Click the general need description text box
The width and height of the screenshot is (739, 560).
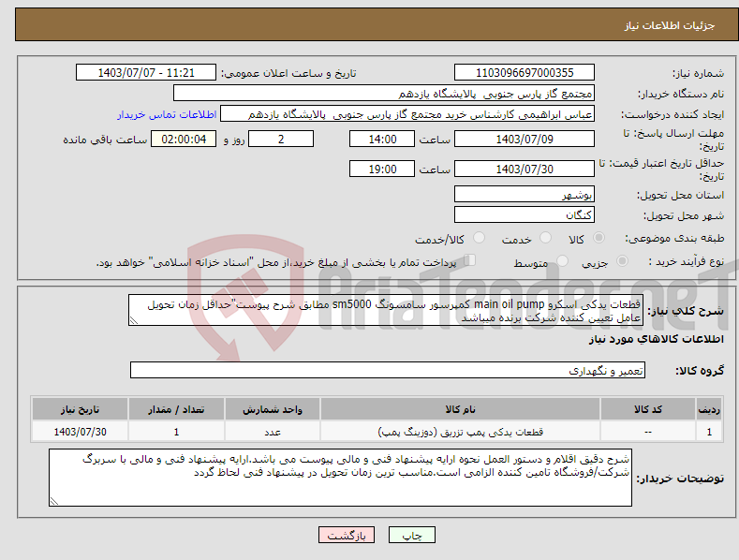pos(386,310)
